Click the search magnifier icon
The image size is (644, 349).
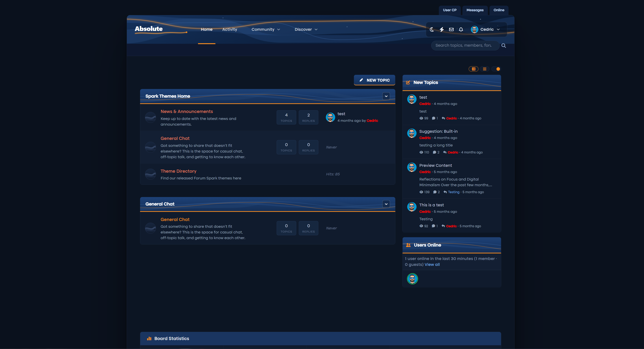(504, 46)
